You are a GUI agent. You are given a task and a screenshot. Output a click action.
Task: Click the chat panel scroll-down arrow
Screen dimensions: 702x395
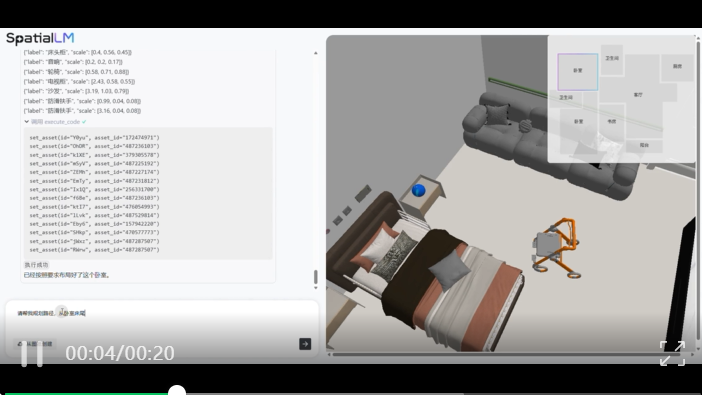point(316,288)
